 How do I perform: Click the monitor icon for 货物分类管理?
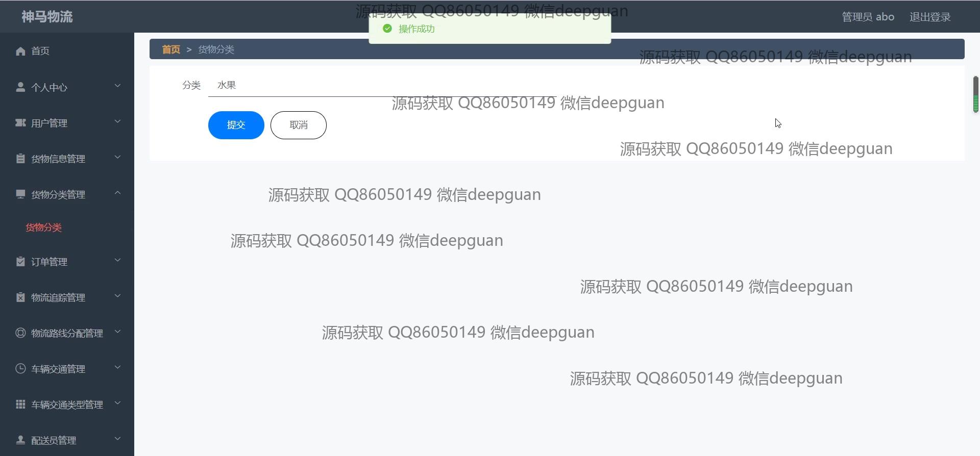[x=20, y=194]
